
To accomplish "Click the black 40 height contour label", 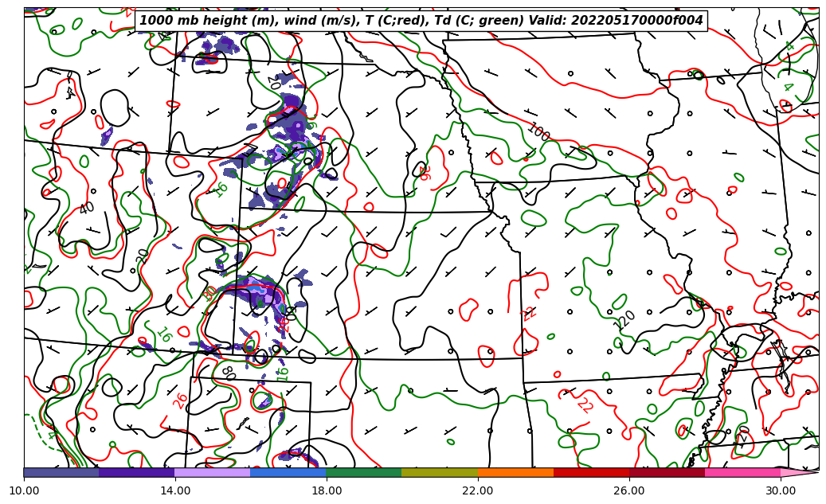I will point(87,208).
